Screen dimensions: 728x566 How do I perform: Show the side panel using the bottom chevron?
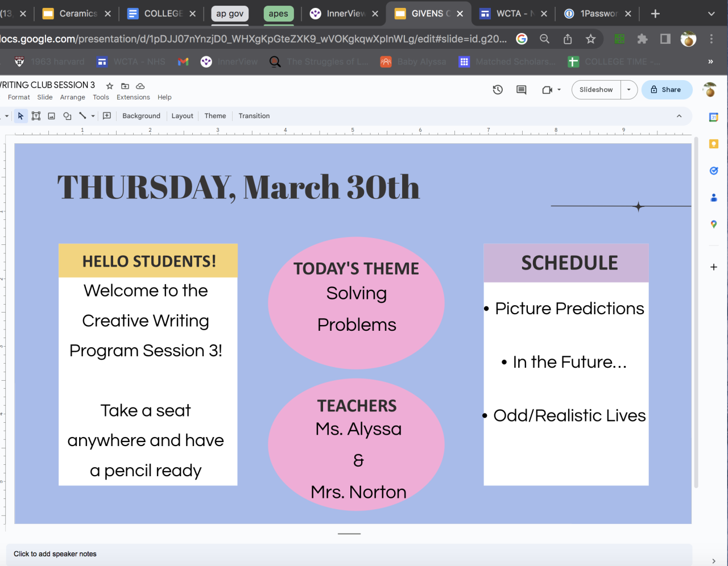pos(714,561)
